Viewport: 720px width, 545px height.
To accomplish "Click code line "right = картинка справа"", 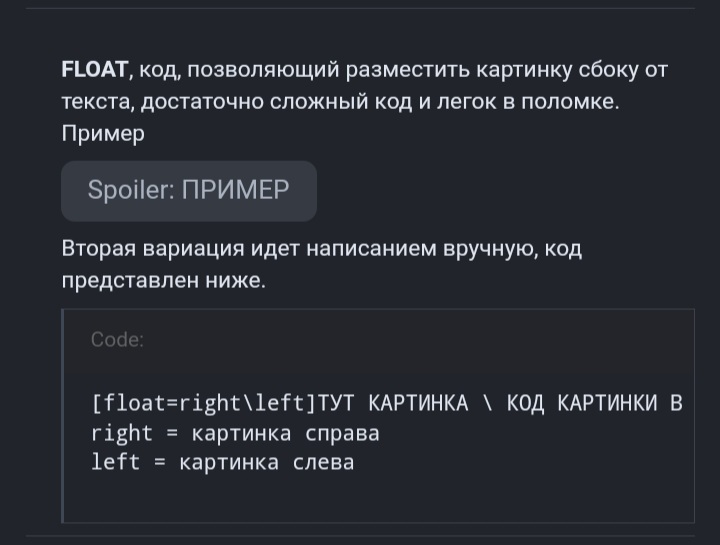I will pos(235,434).
